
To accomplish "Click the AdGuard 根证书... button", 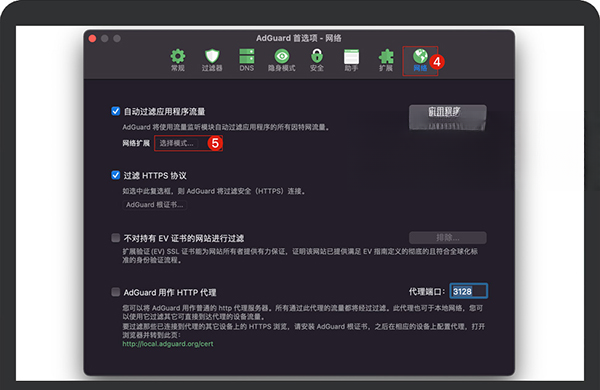I will (155, 205).
